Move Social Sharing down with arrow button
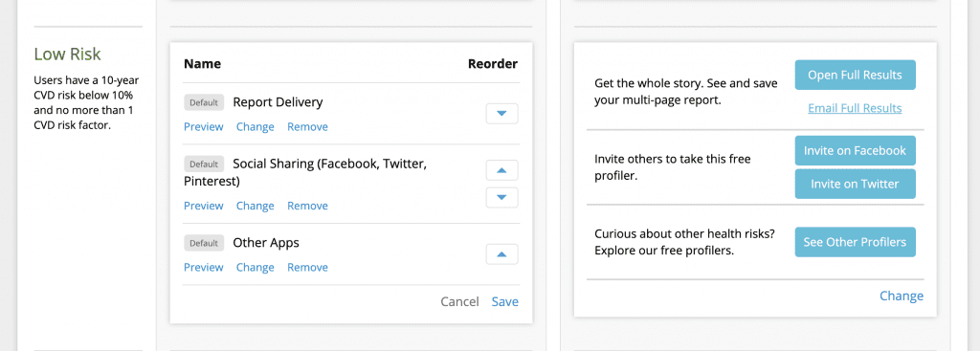This screenshot has width=980, height=351. point(501,197)
